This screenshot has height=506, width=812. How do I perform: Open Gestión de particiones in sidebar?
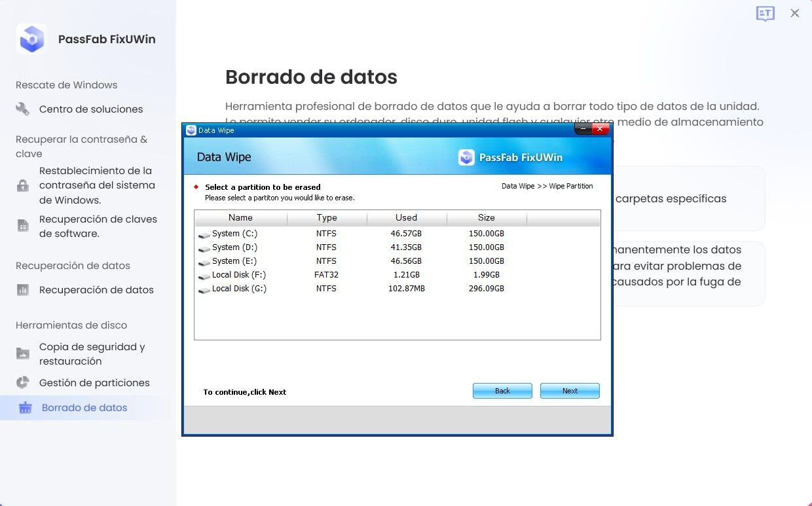pos(94,383)
